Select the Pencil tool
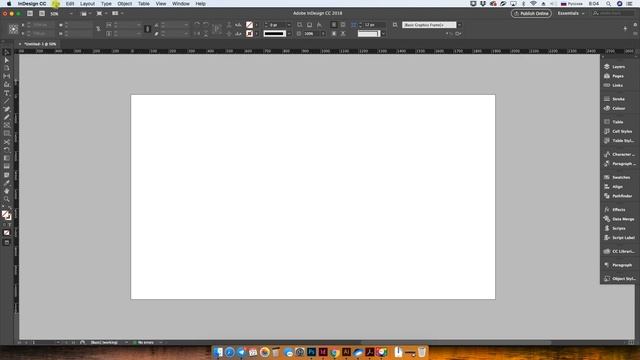640x360 pixels. click(7, 118)
